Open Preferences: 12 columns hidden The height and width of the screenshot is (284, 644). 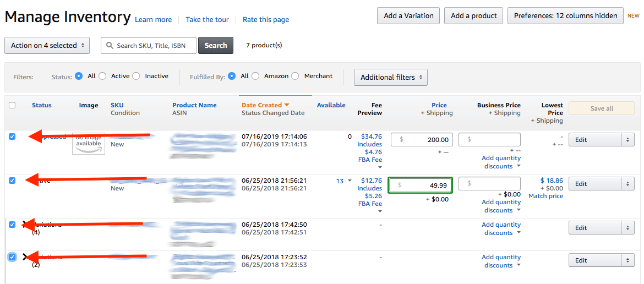565,15
